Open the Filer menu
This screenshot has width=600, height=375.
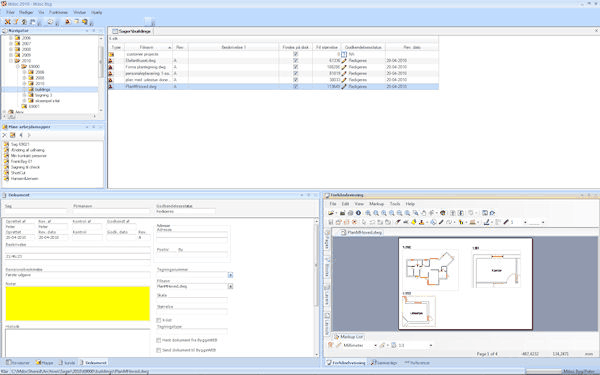pos(10,12)
